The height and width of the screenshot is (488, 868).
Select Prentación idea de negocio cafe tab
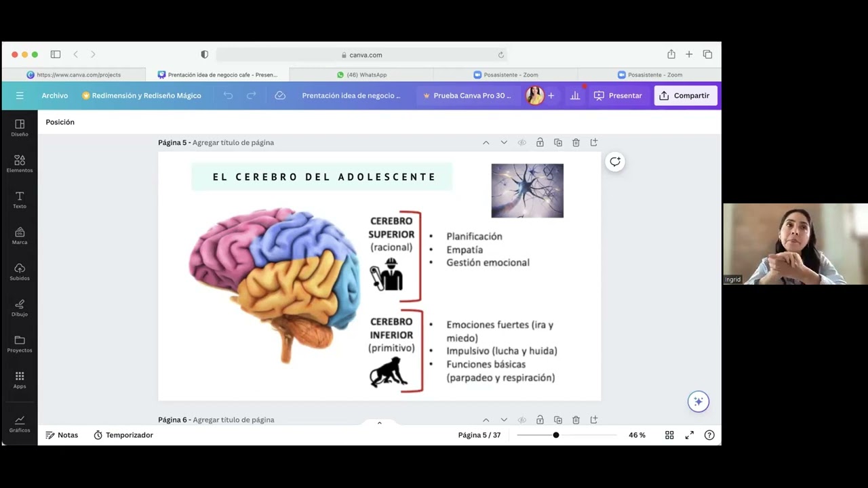(218, 75)
